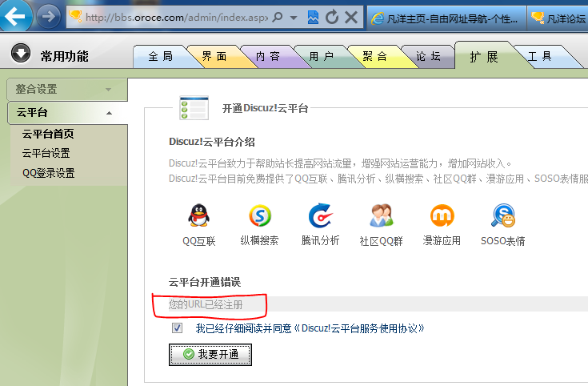This screenshot has width=588, height=386.
Task: Open the 工具 admin tab
Action: pos(540,56)
